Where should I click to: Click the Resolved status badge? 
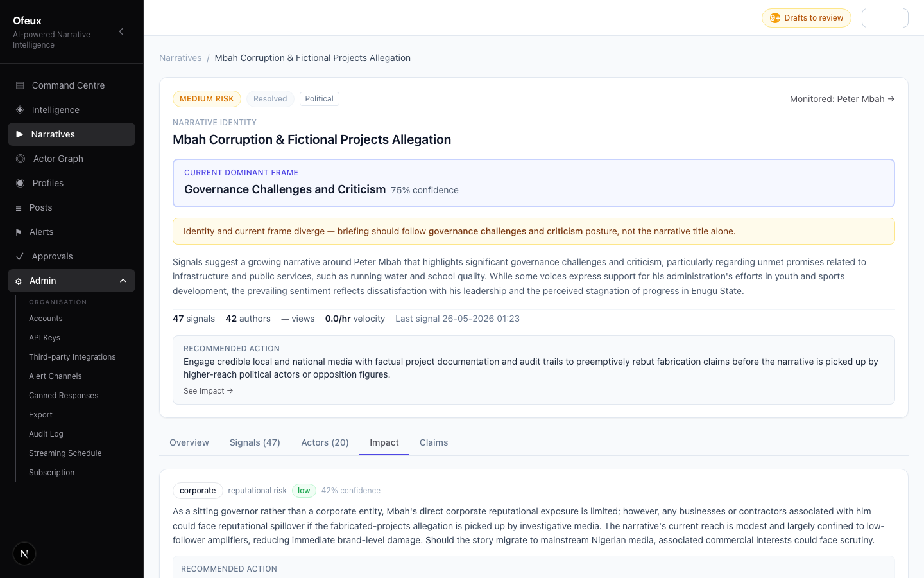[270, 99]
